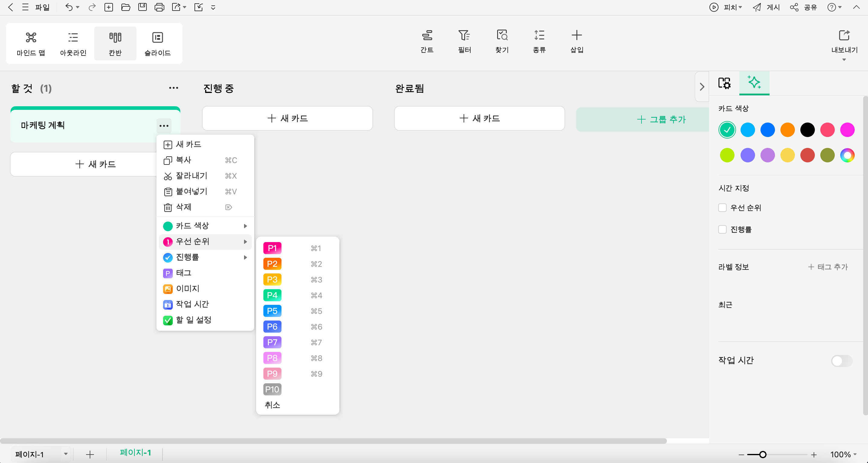The width and height of the screenshot is (868, 463).
Task: Add a new page with plus icon
Action: [x=90, y=455]
